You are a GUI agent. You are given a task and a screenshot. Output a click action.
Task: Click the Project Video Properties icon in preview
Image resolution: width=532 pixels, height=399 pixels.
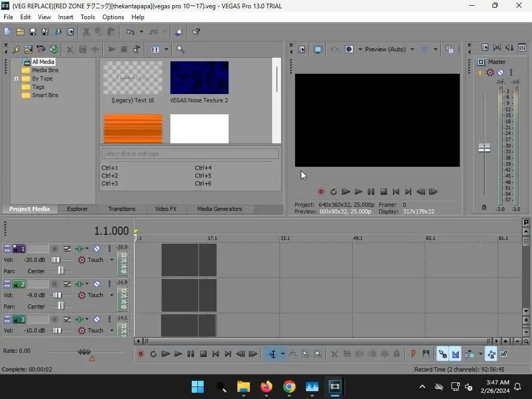tap(302, 49)
